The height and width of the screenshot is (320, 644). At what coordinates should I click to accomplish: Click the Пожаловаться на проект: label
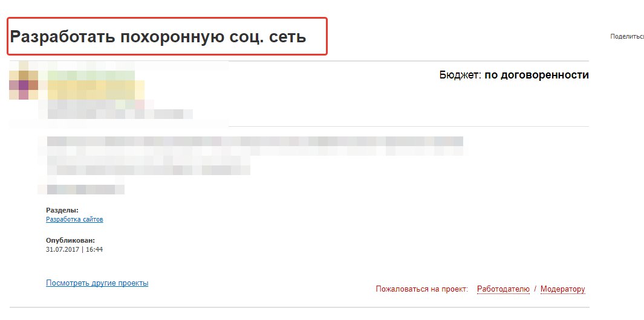[422, 289]
